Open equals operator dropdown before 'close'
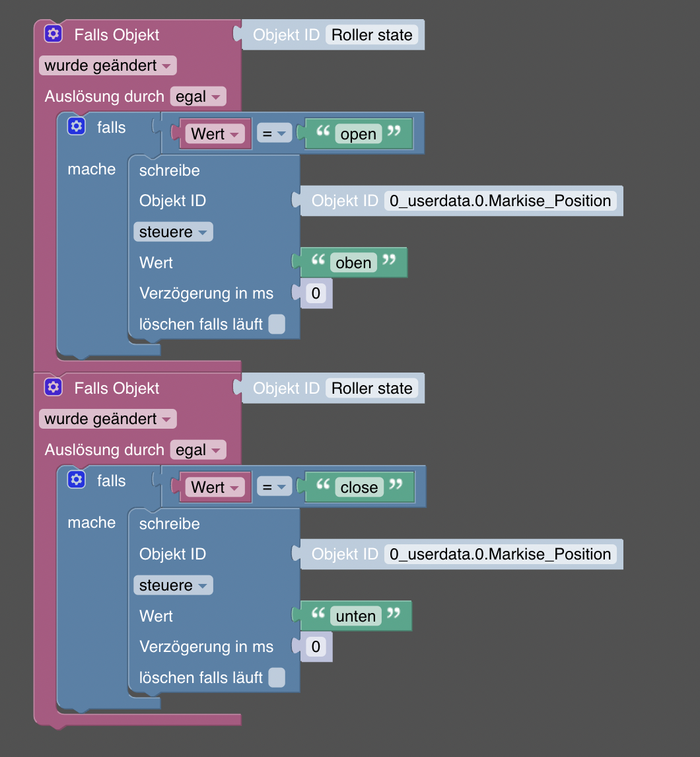The image size is (700, 757). click(274, 487)
